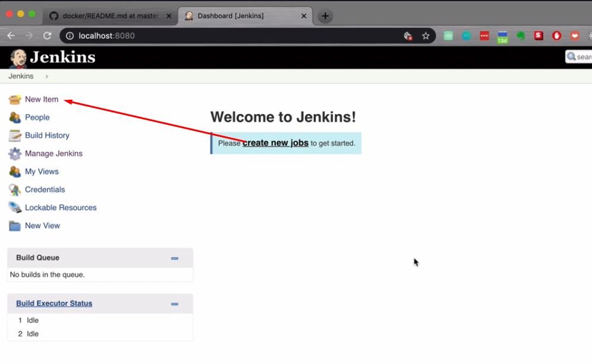The width and height of the screenshot is (592, 364).
Task: Open Credentials via the key icon
Action: (14, 189)
